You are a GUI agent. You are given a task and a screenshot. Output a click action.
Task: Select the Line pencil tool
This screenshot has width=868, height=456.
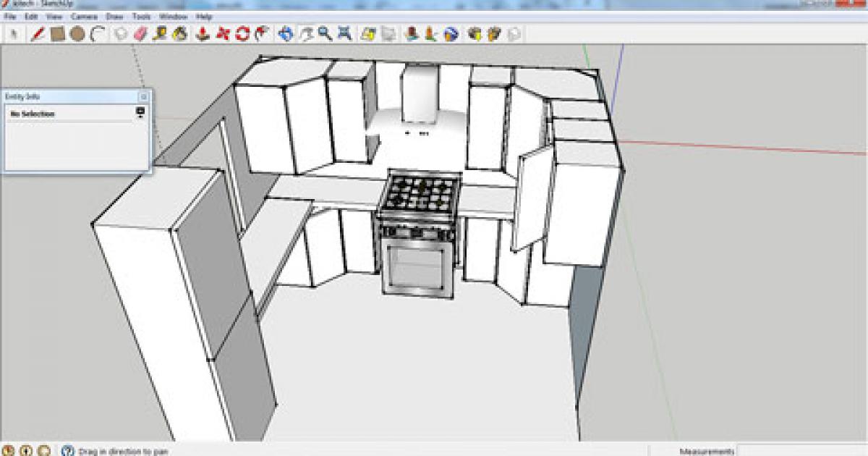[x=38, y=33]
